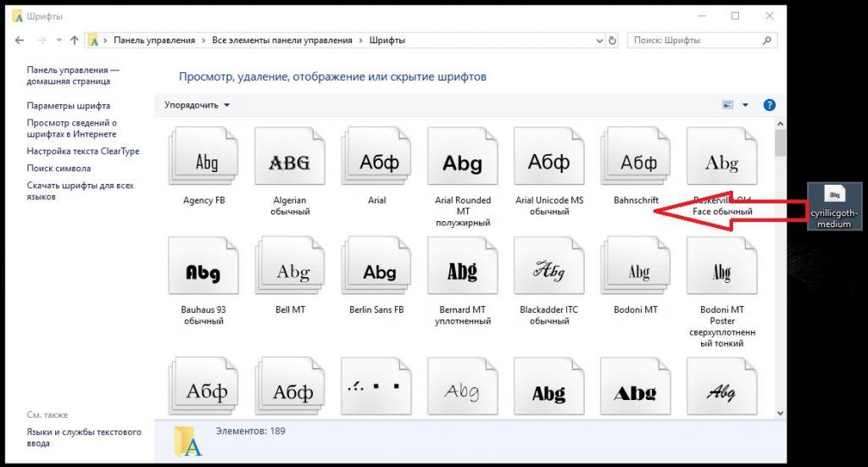Click the Bahnschrift font icon
Screen dimensions: 868x467
coord(636,157)
